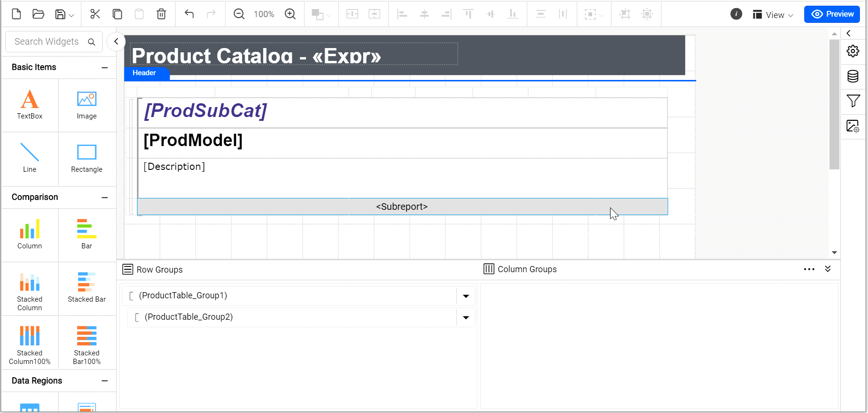
Task: Open the Parameters filter panel
Action: pos(853,101)
